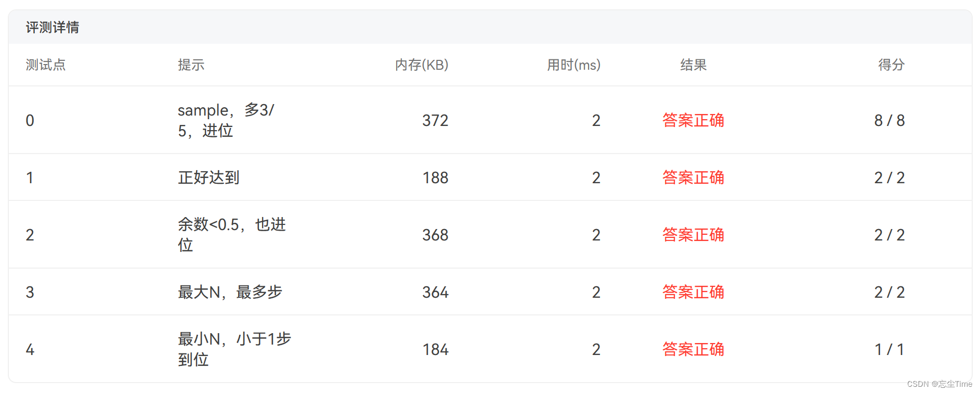This screenshot has width=980, height=393.
Task: Click the hint starting with sample
Action: pos(226,120)
